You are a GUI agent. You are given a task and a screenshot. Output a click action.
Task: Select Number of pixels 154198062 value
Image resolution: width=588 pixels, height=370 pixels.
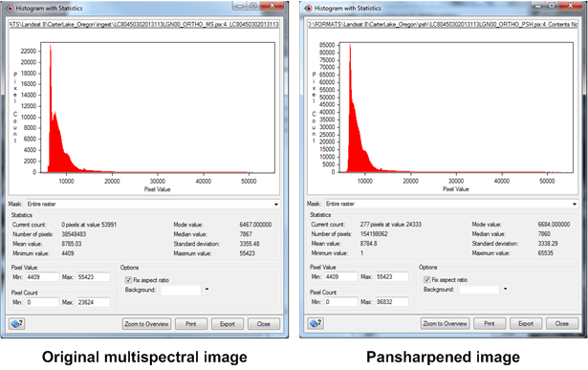coord(374,234)
